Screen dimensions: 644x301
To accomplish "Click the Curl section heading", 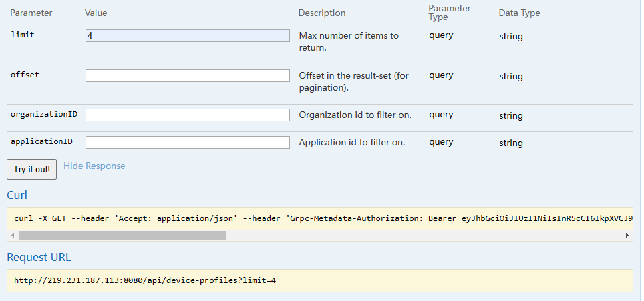I will [x=17, y=195].
